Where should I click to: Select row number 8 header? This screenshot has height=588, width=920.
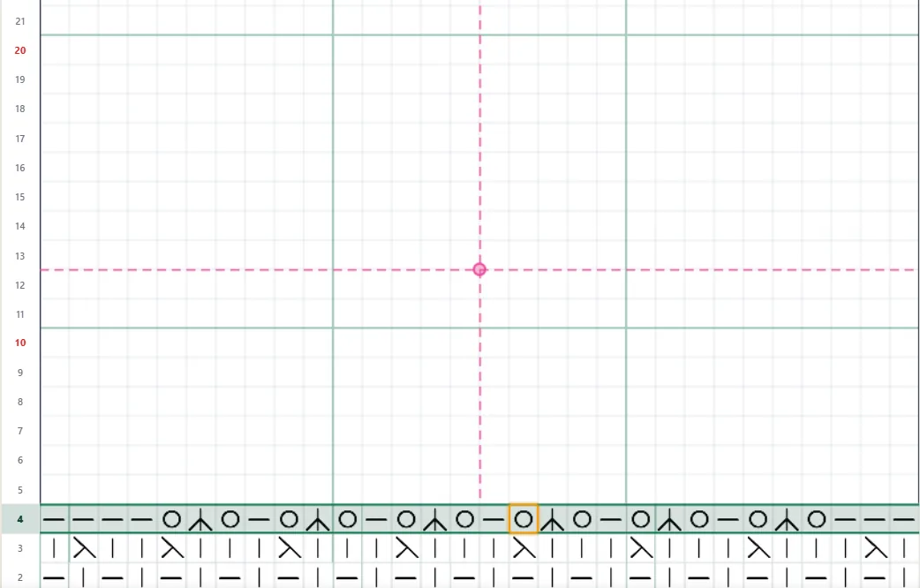(20, 402)
